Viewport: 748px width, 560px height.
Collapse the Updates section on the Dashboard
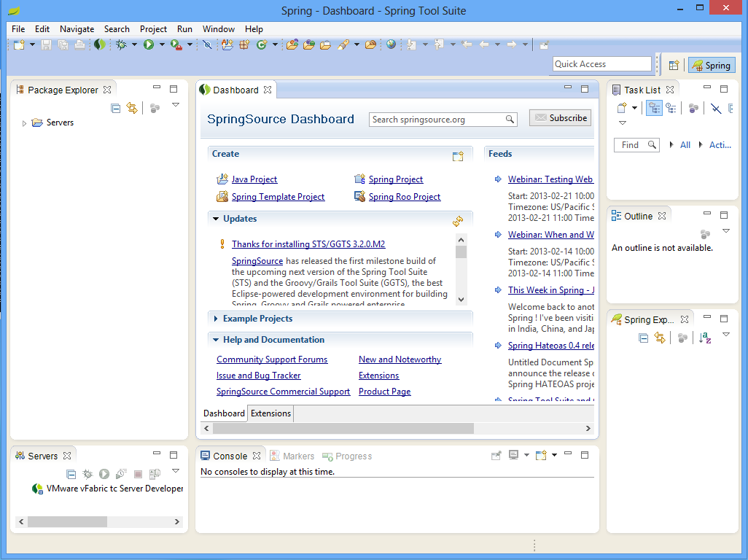pyautogui.click(x=216, y=218)
